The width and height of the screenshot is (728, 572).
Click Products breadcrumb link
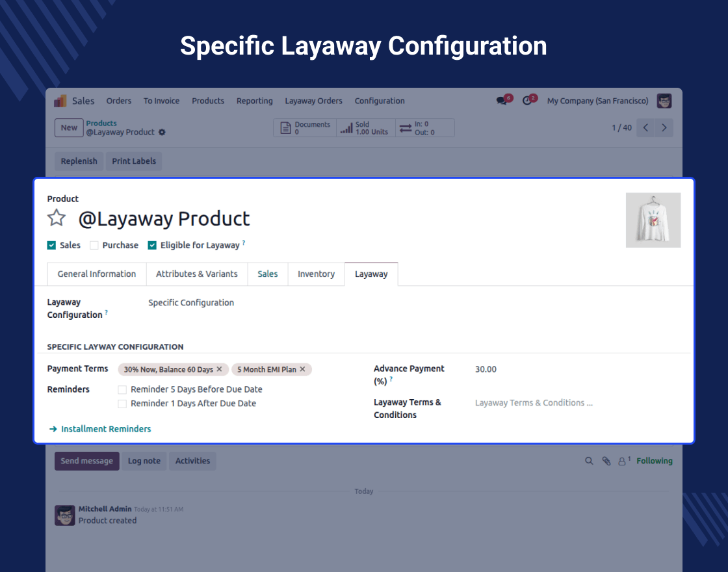101,123
